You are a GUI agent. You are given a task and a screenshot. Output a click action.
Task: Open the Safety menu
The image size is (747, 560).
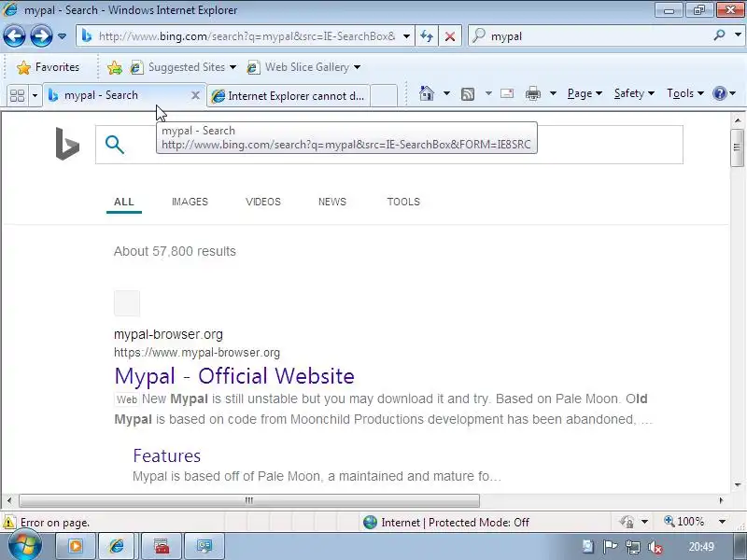(x=634, y=93)
